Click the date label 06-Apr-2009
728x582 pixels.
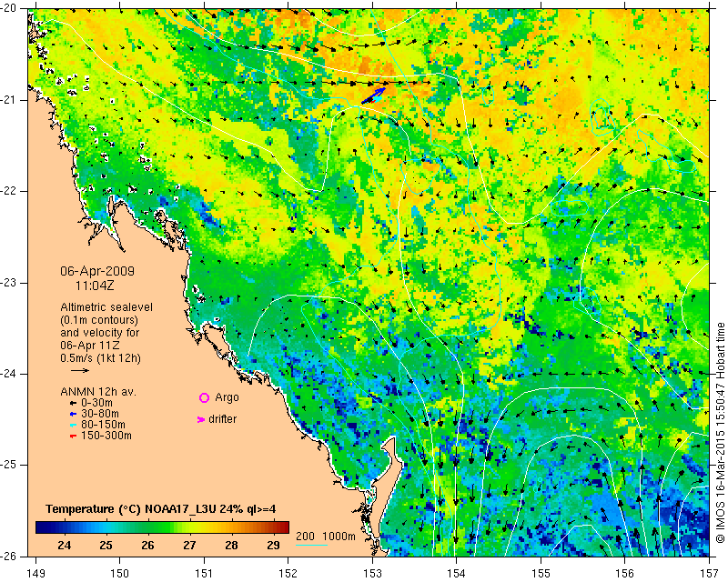97,271
